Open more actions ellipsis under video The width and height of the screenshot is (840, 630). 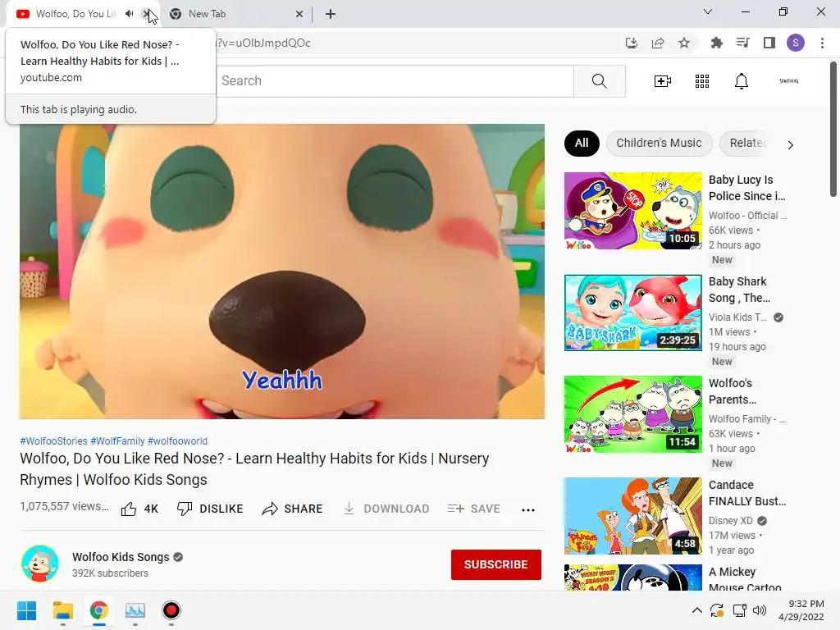[x=528, y=510]
